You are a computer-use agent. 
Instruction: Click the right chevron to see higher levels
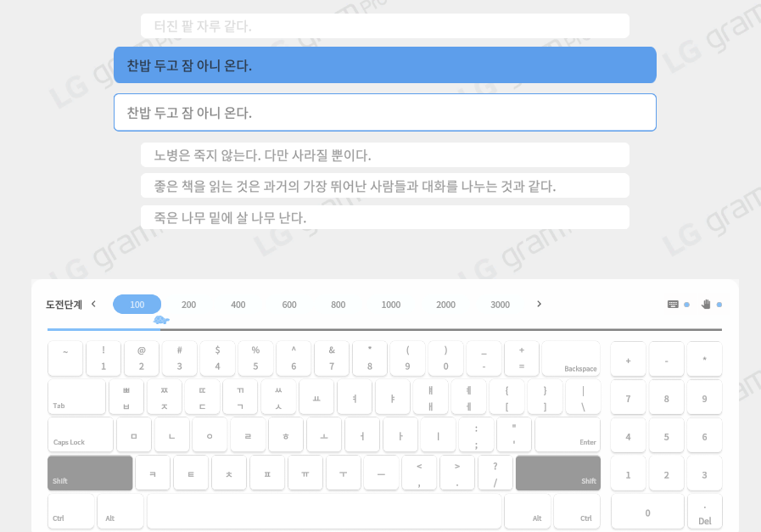point(539,303)
